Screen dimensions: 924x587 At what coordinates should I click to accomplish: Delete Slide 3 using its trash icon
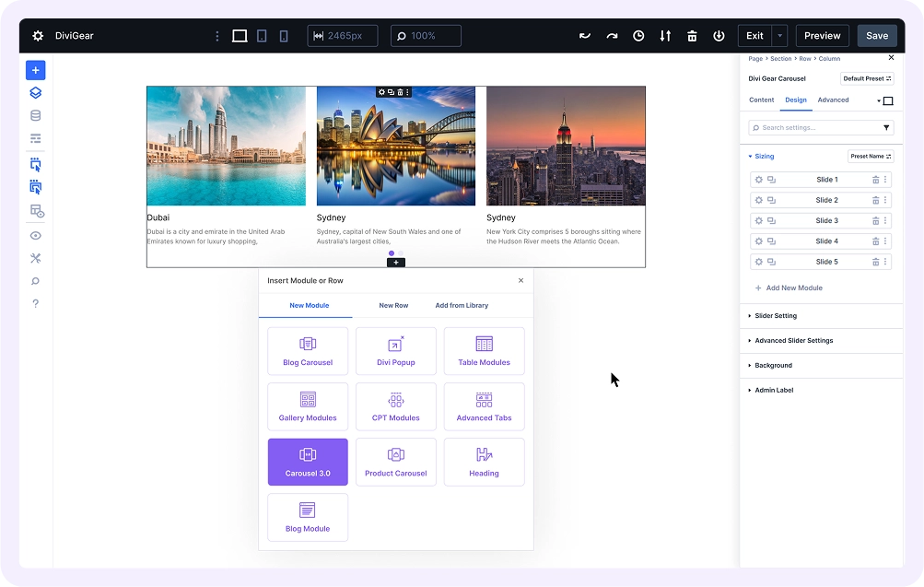[875, 221]
